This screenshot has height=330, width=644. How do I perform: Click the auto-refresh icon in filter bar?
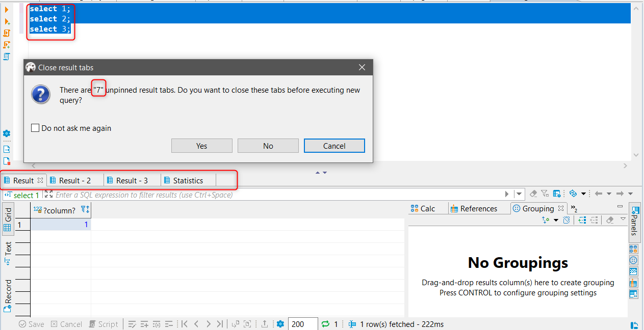[573, 194]
